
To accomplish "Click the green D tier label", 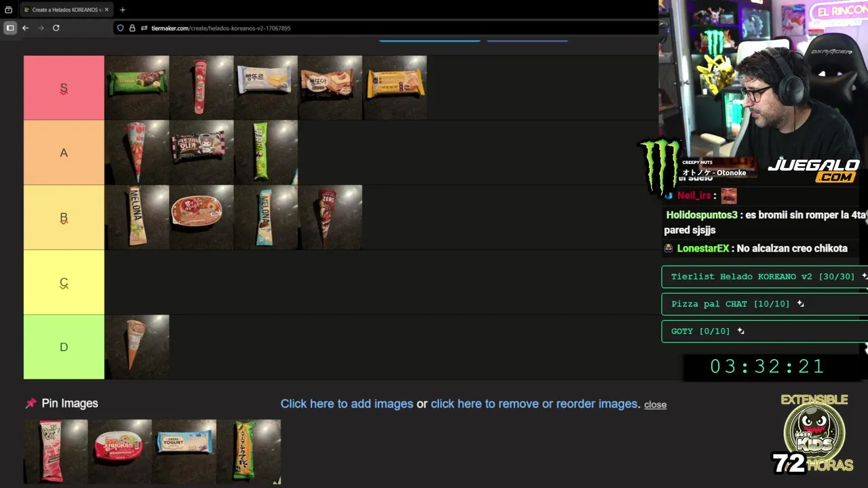I will [x=64, y=347].
